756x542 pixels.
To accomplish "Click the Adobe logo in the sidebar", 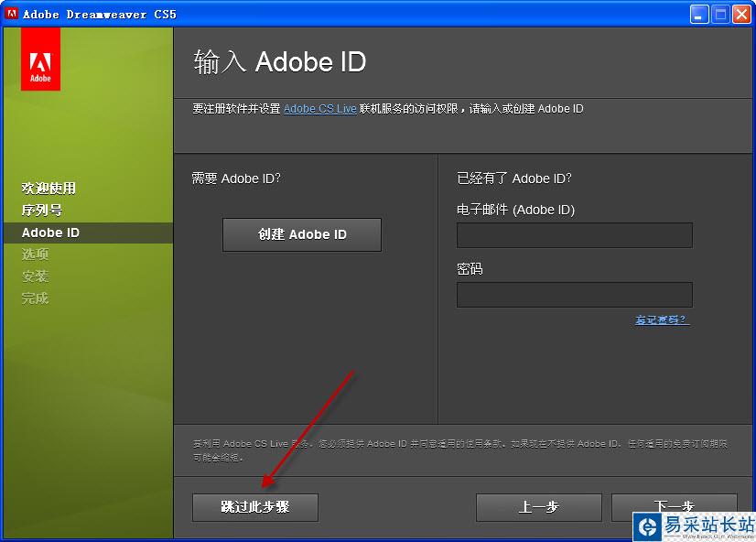I will (40, 59).
